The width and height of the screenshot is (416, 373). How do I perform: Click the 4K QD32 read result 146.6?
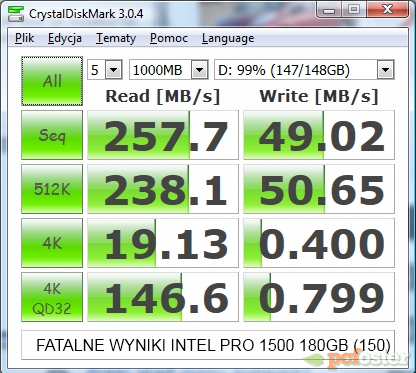(163, 297)
